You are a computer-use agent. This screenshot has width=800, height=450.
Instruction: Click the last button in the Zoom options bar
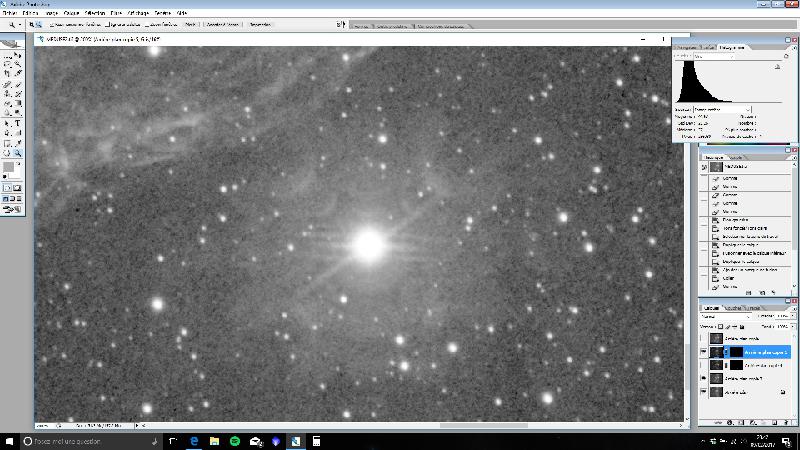coord(260,24)
